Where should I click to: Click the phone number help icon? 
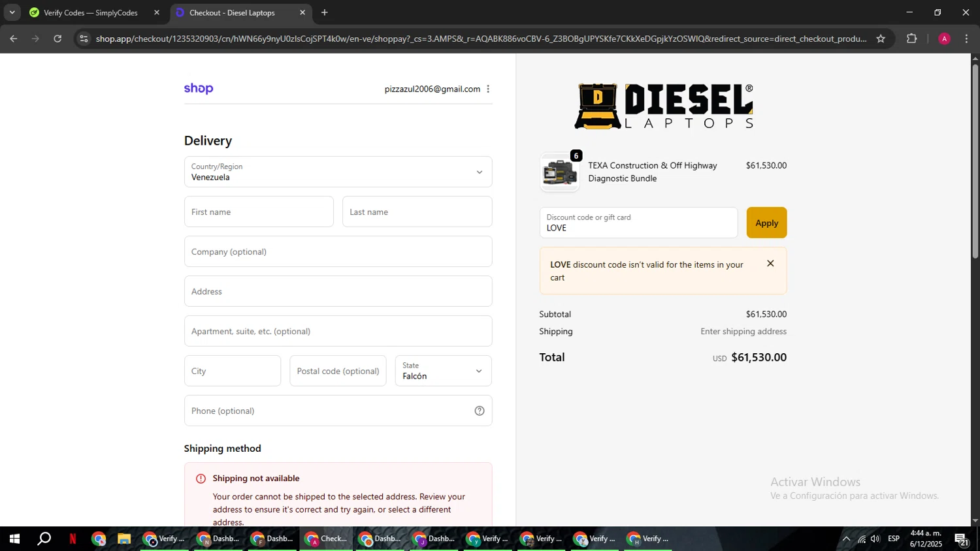(x=480, y=411)
